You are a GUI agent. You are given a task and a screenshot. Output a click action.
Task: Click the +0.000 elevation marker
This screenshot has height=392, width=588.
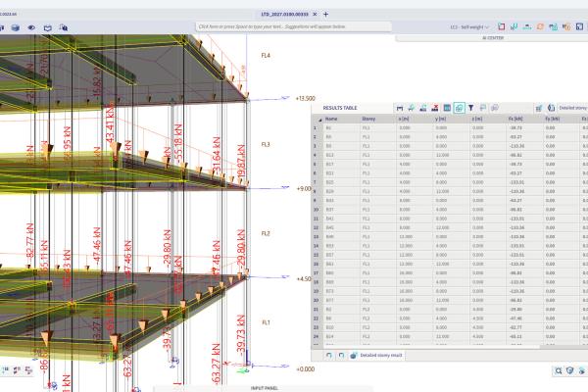tap(305, 369)
